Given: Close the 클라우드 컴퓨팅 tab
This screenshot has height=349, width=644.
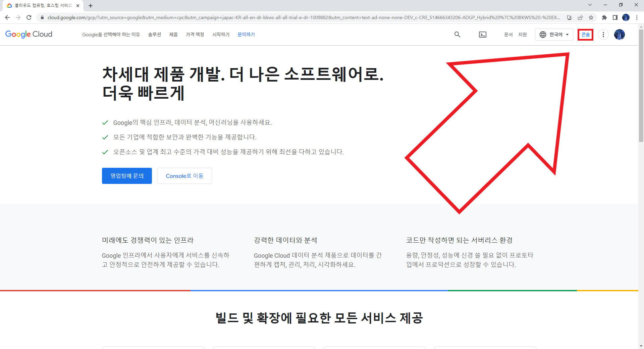Looking at the screenshot, I should 78,6.
